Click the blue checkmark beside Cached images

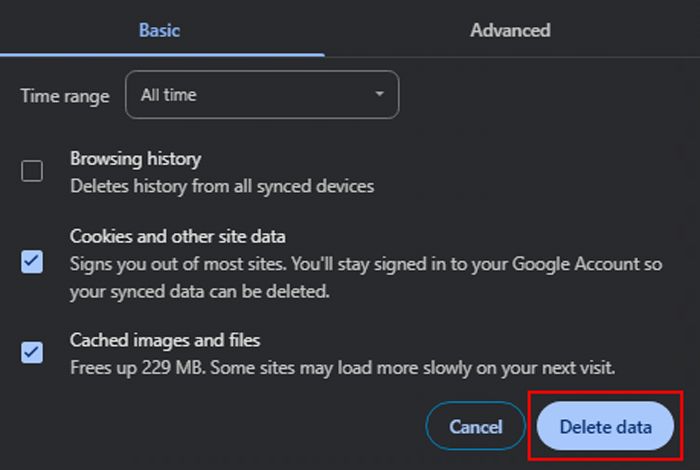pos(32,352)
